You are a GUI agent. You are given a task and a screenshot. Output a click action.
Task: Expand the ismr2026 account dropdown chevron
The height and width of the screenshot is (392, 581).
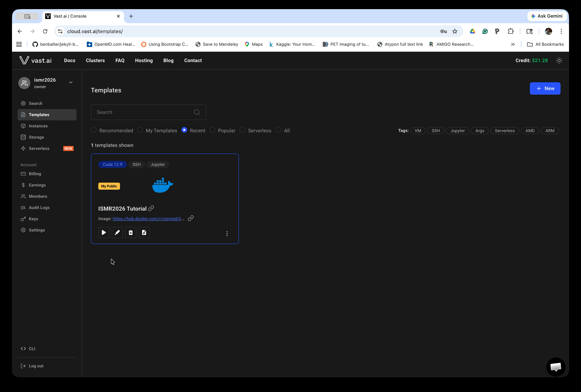point(71,82)
